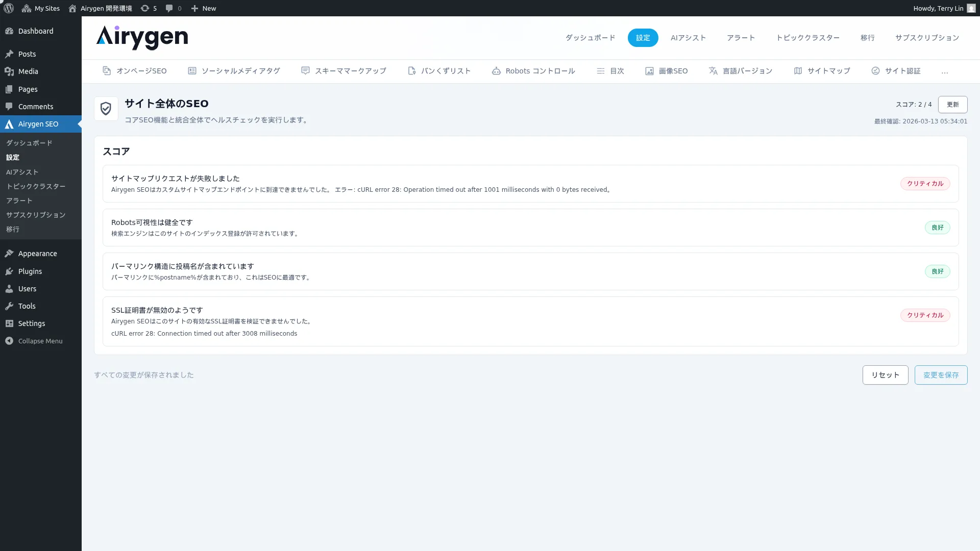The height and width of the screenshot is (551, 980).
Task: Open 設定 submenu in sidebar
Action: point(13,157)
